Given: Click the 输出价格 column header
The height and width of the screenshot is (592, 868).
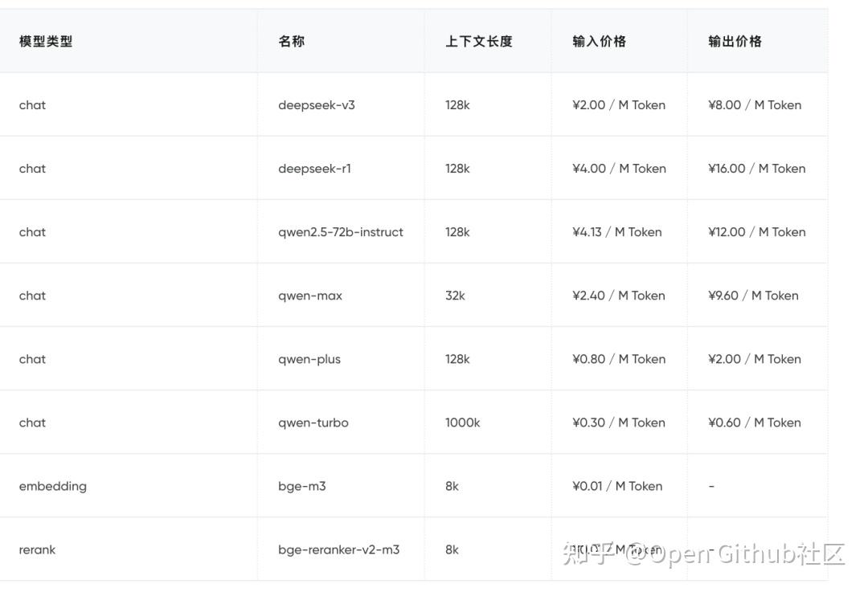Looking at the screenshot, I should [x=735, y=42].
